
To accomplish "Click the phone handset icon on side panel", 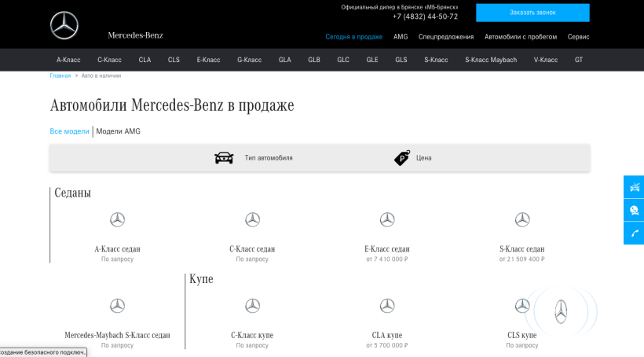I will (x=635, y=234).
